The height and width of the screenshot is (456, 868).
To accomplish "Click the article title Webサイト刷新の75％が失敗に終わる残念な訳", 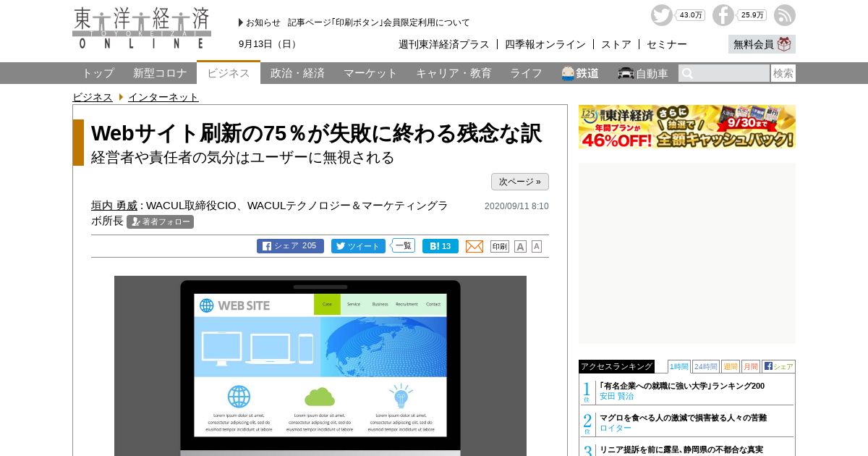I will tap(316, 133).
